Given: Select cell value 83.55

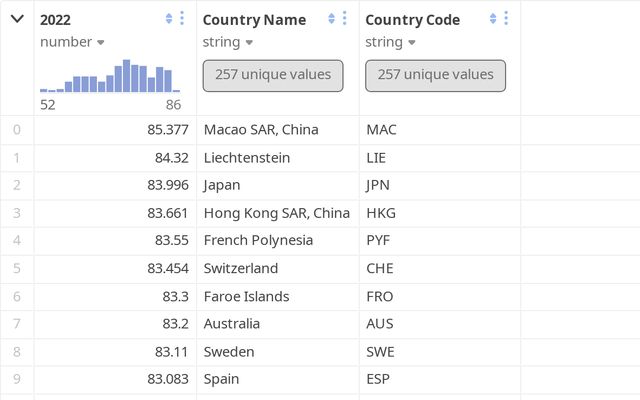Looking at the screenshot, I should point(116,241).
